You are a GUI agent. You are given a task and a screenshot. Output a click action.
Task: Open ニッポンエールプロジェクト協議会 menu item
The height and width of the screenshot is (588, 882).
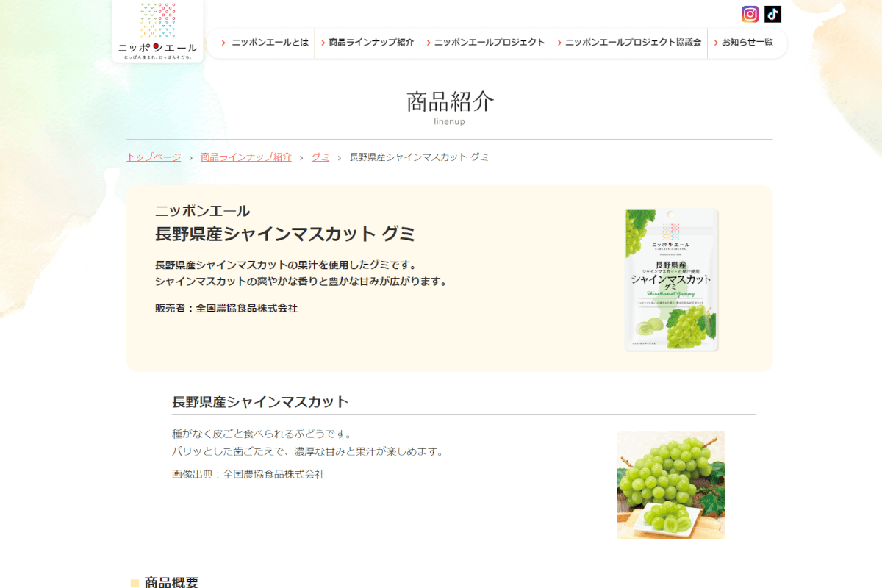633,43
